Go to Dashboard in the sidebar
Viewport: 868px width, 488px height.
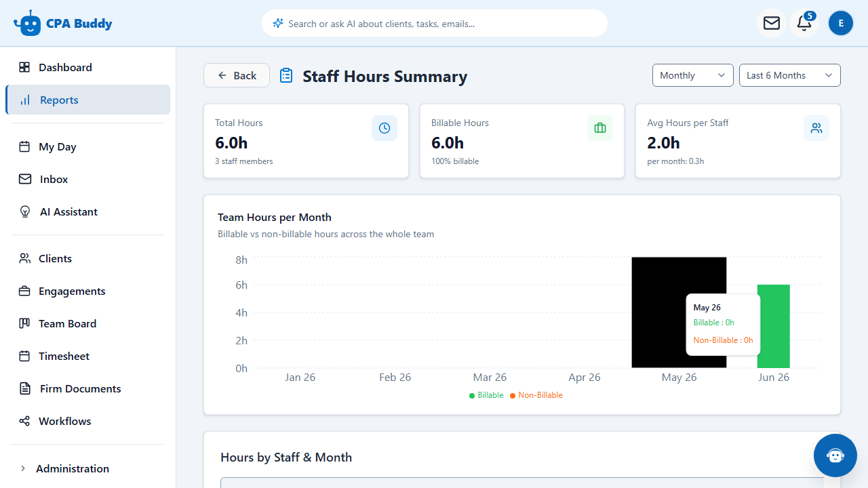[87, 67]
